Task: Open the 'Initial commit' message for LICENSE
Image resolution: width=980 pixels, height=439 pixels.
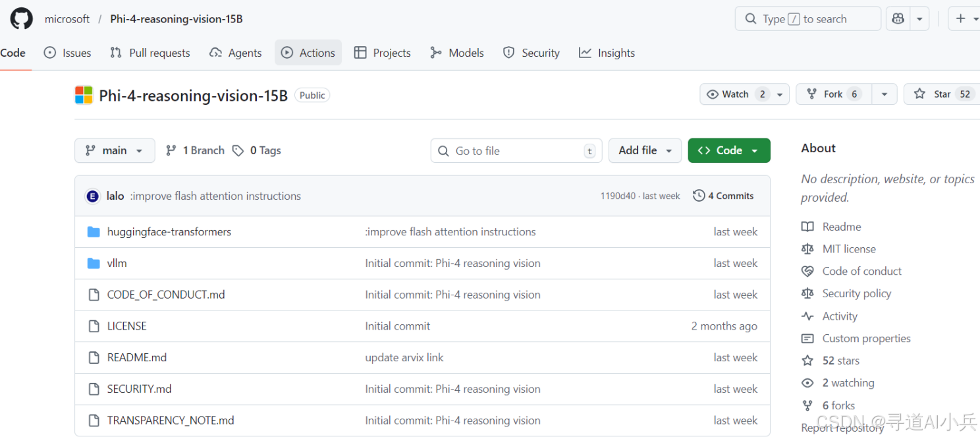Action: tap(398, 326)
